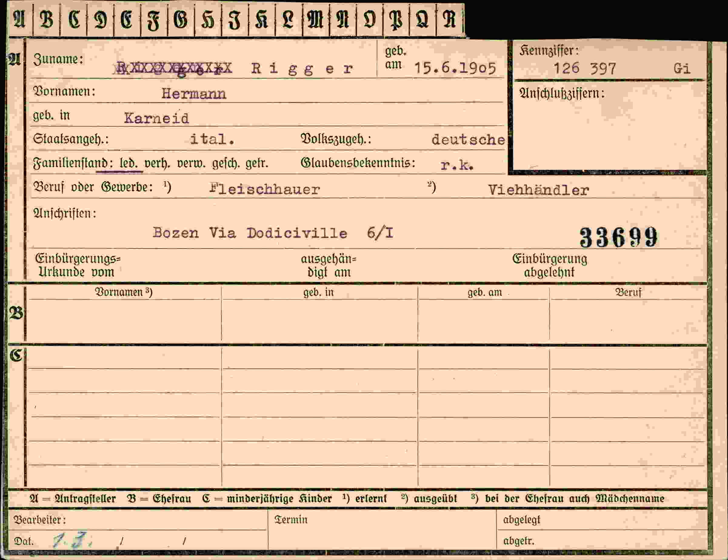Image resolution: width=728 pixels, height=560 pixels.
Task: Click the 'Termin' field label
Action: coord(291,520)
